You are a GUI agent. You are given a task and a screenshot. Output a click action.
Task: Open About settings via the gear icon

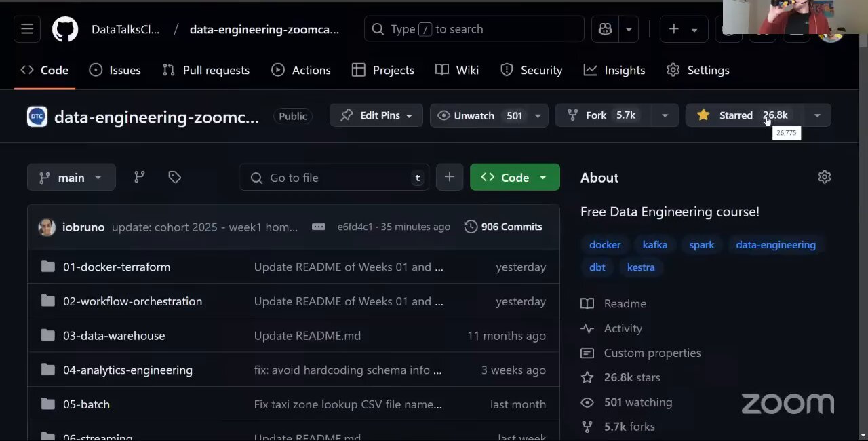824,177
